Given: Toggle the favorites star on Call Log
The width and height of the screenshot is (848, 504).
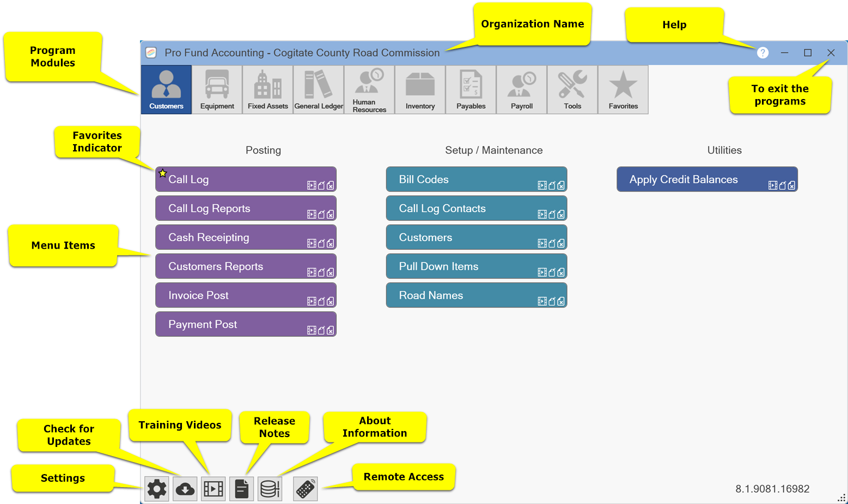Looking at the screenshot, I should coord(162,174).
